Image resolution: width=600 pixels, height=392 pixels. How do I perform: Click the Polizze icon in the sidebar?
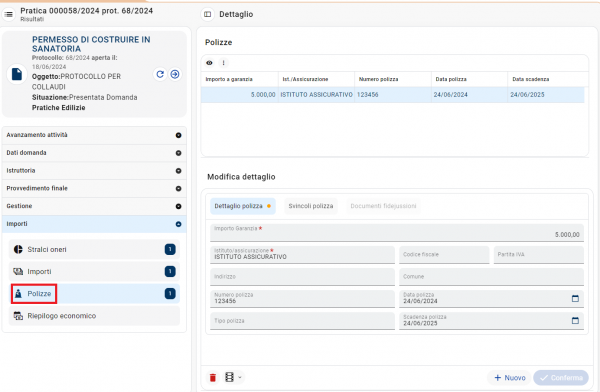(x=18, y=294)
